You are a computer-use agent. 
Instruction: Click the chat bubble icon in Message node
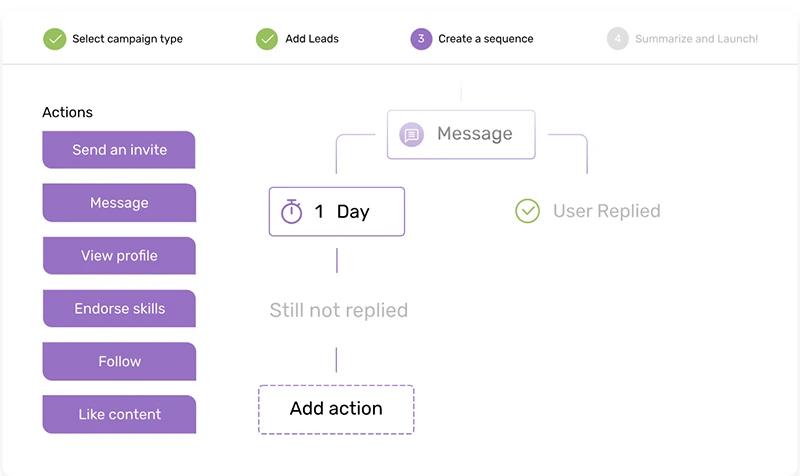click(x=411, y=135)
